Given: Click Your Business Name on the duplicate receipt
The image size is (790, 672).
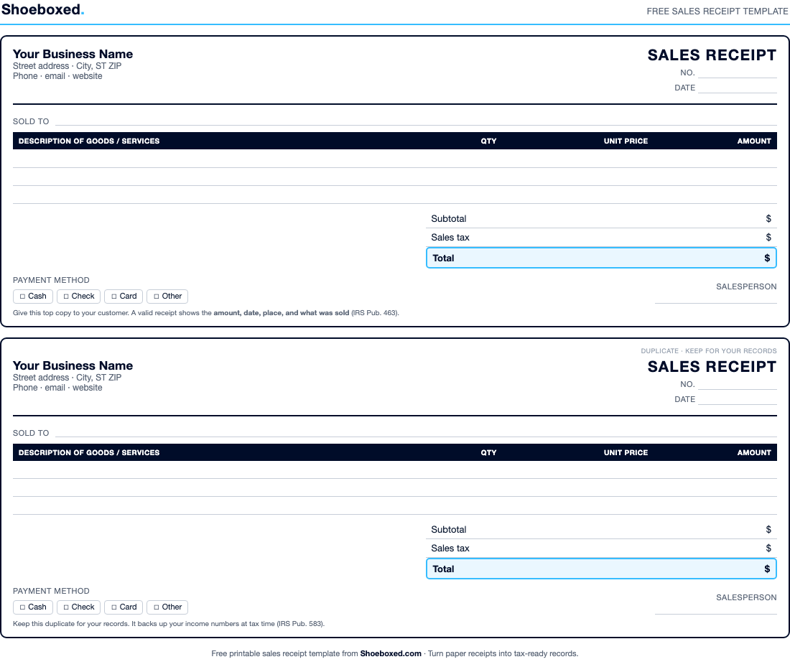Looking at the screenshot, I should (x=73, y=365).
